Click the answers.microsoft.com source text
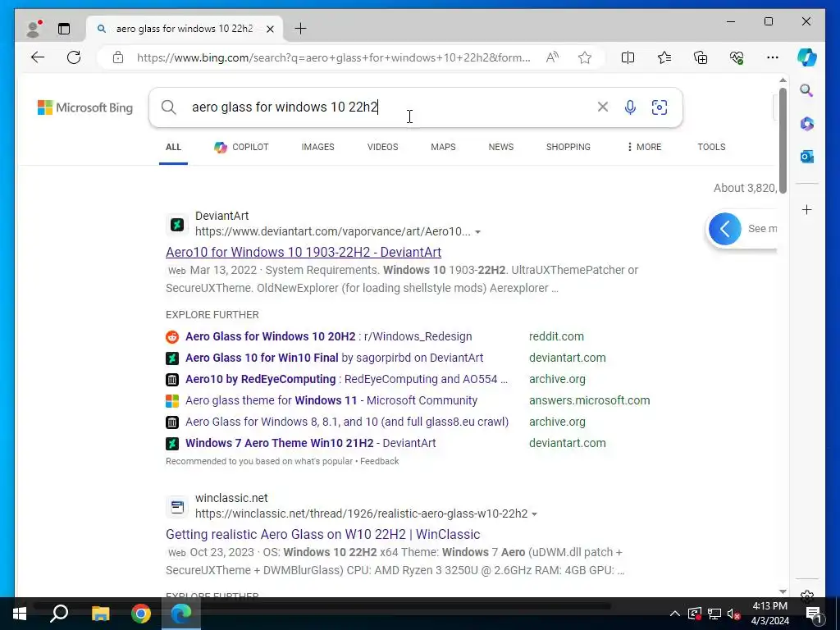The image size is (840, 630). point(589,400)
